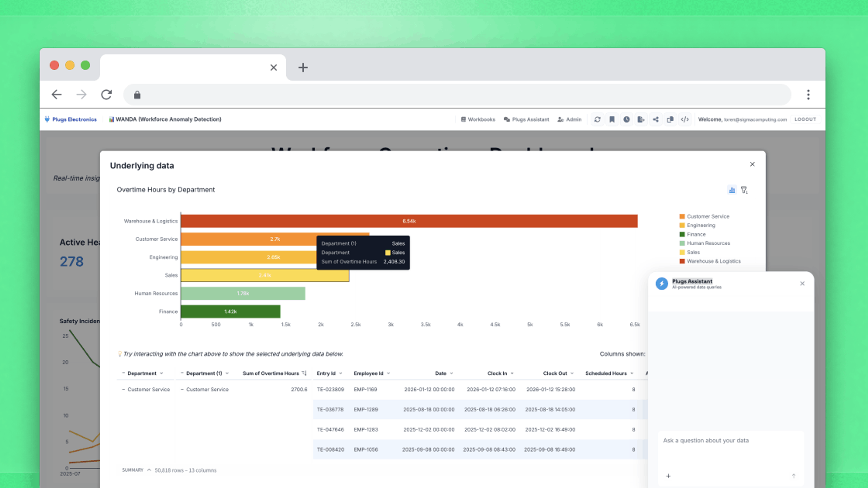This screenshot has width=868, height=488.
Task: Click the share icon in the toolbar
Action: tap(655, 119)
